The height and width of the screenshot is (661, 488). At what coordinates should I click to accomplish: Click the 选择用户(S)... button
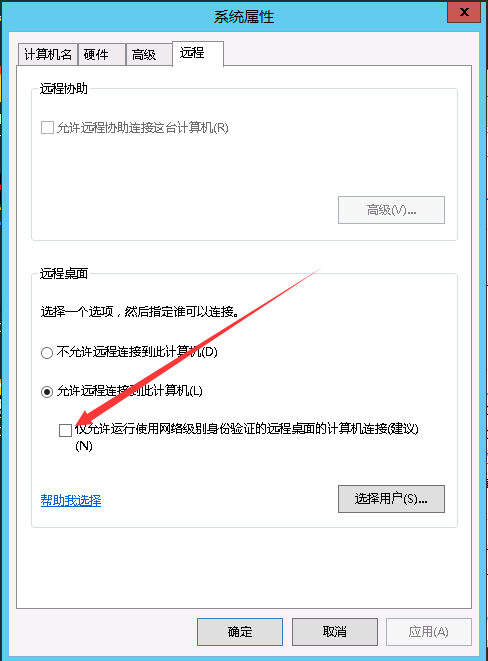pyautogui.click(x=391, y=499)
